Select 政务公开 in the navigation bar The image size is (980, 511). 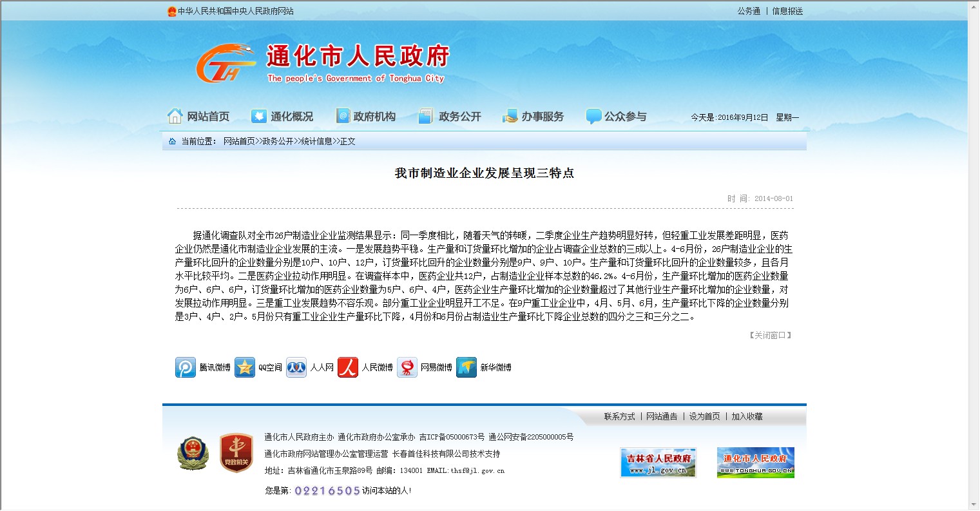450,117
